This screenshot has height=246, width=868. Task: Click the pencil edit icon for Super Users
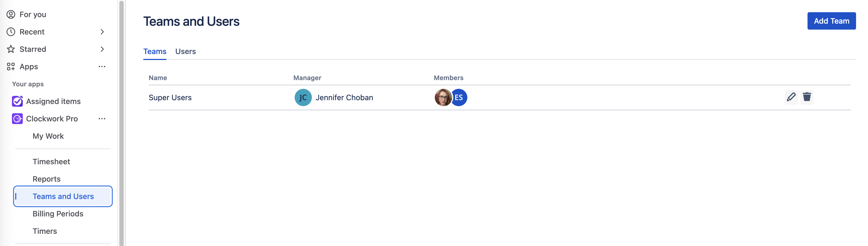[x=791, y=97]
